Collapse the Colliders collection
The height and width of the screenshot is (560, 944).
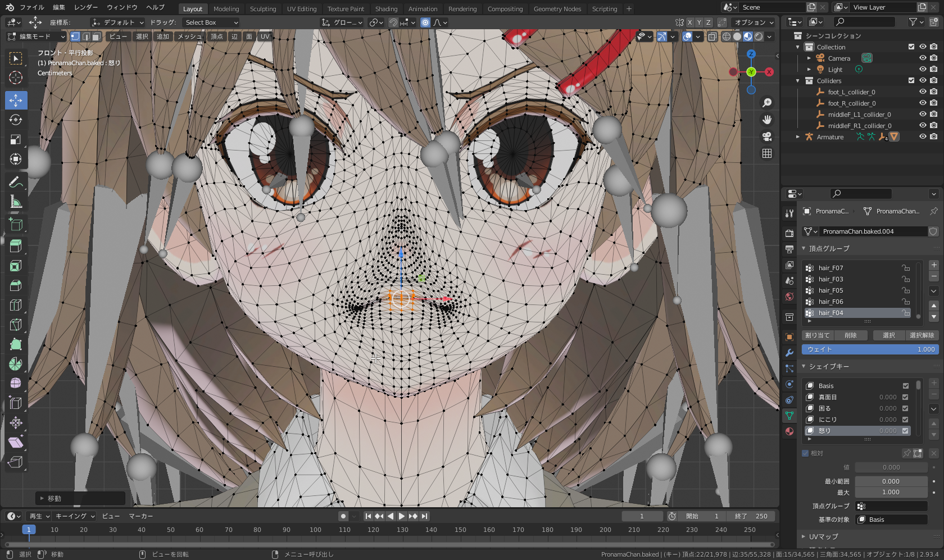coord(797,80)
